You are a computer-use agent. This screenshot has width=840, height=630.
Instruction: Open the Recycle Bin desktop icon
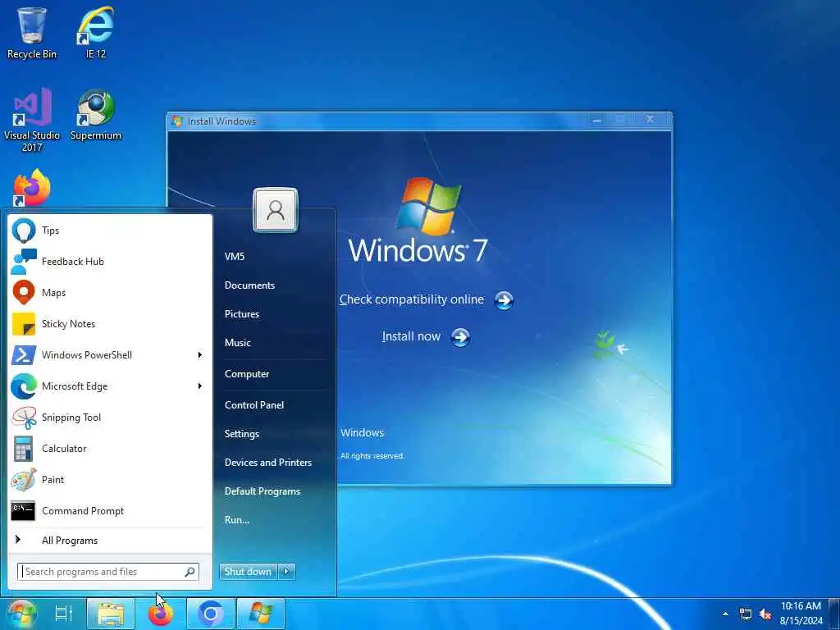click(32, 32)
